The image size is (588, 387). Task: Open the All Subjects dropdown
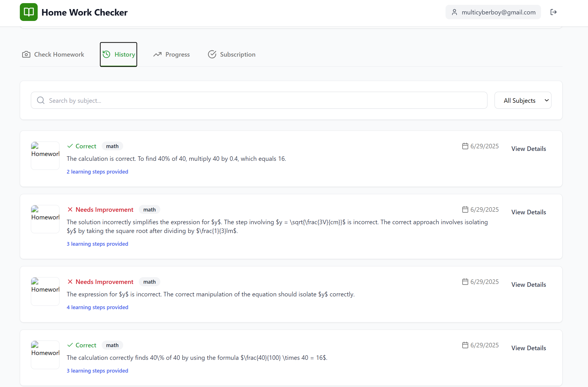click(523, 101)
